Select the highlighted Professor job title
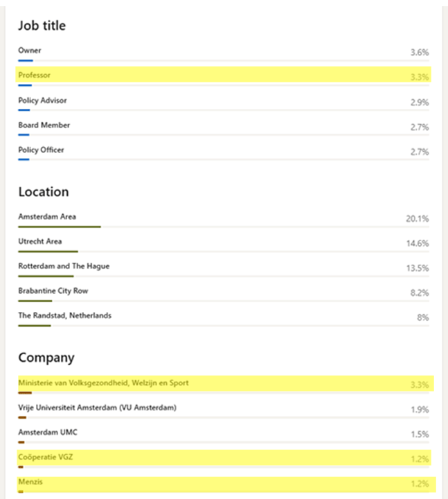448x499 pixels. click(x=35, y=75)
